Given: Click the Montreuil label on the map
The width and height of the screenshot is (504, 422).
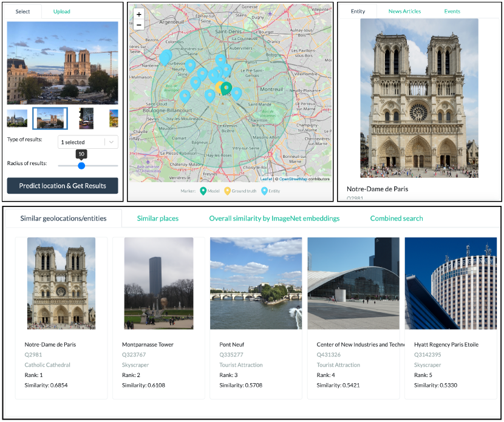Looking at the screenshot, I should (271, 89).
